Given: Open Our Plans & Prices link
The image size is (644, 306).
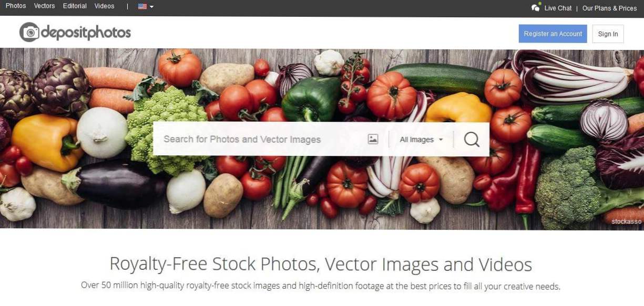Looking at the screenshot, I should pyautogui.click(x=609, y=8).
